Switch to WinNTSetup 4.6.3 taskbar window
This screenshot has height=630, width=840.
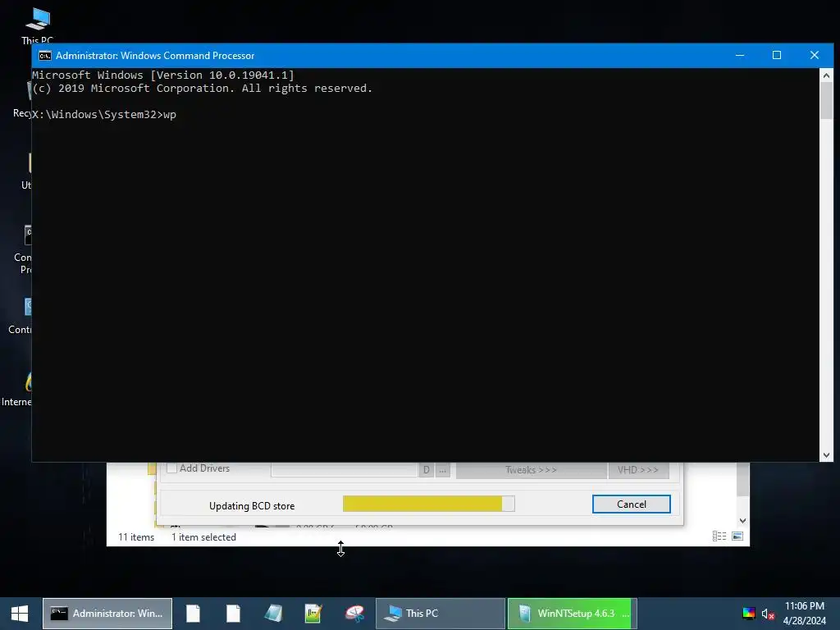[572, 614]
